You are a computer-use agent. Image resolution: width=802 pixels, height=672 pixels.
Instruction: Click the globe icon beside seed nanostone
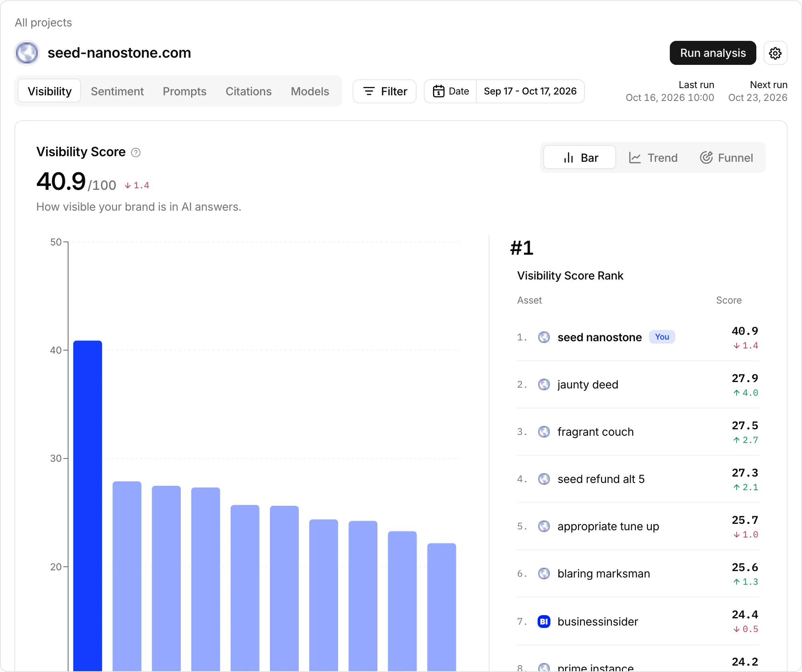pyautogui.click(x=544, y=337)
